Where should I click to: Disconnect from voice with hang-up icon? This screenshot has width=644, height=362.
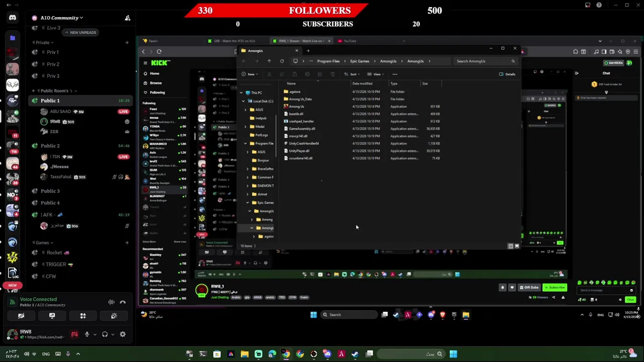[x=123, y=302]
